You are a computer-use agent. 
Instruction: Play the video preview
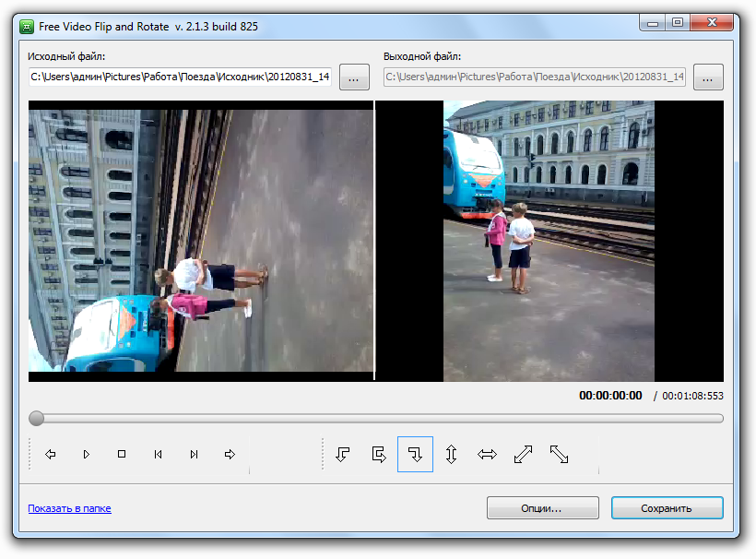pyautogui.click(x=87, y=454)
